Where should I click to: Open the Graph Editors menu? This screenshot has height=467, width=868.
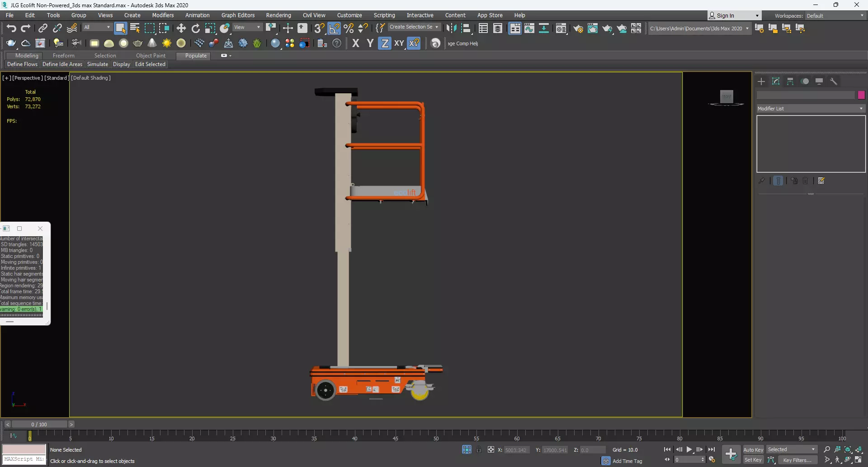click(x=238, y=15)
